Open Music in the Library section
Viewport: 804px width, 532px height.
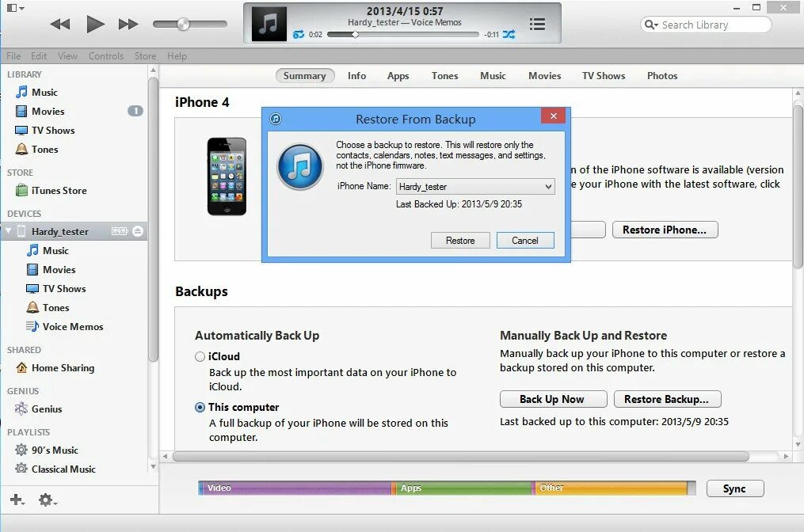tap(74, 93)
